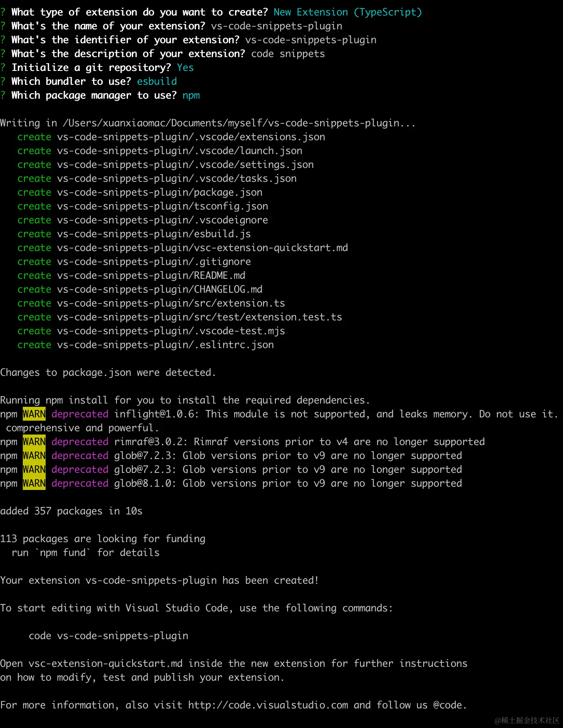Click the 'Writing in /Users/xuanxiaomac' path line

208,123
